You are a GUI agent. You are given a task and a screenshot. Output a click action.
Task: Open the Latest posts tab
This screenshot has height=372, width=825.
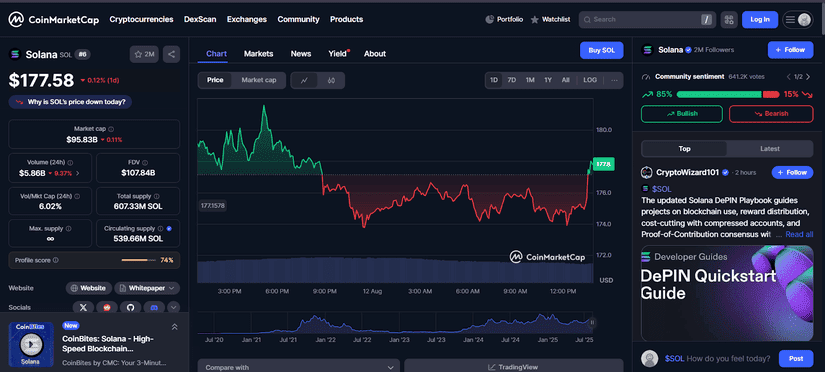click(x=770, y=149)
